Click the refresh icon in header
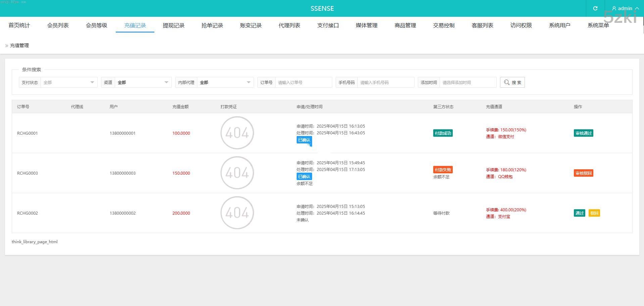 [x=595, y=8]
